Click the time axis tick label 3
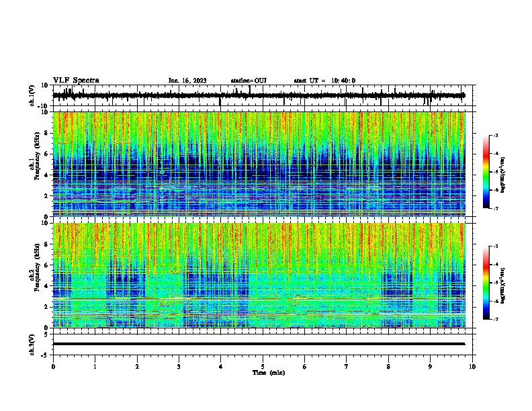The height and width of the screenshot is (411, 532). point(179,367)
